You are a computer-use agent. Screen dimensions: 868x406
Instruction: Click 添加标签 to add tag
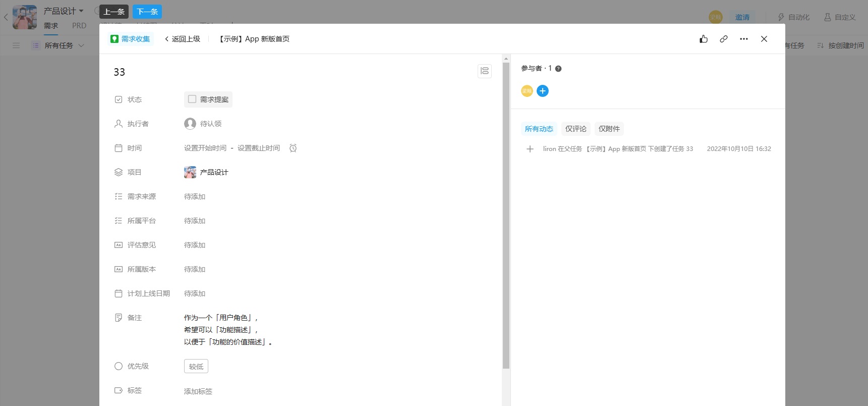click(198, 391)
